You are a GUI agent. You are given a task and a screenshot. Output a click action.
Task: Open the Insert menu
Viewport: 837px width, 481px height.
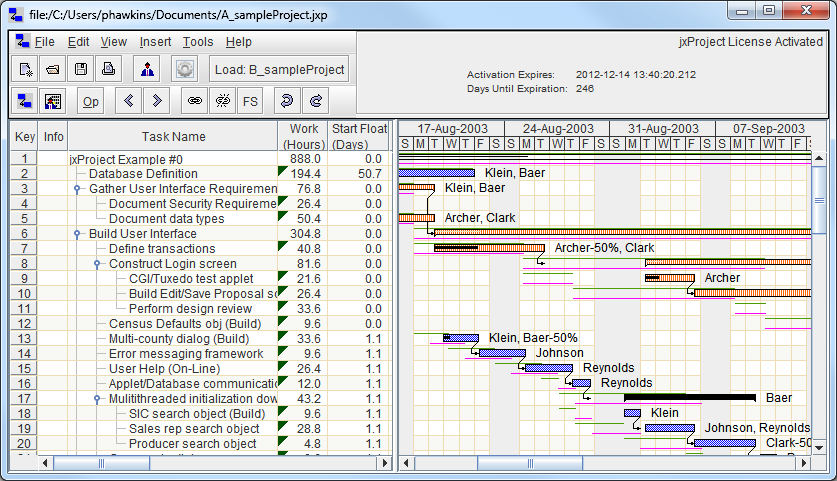pyautogui.click(x=155, y=42)
